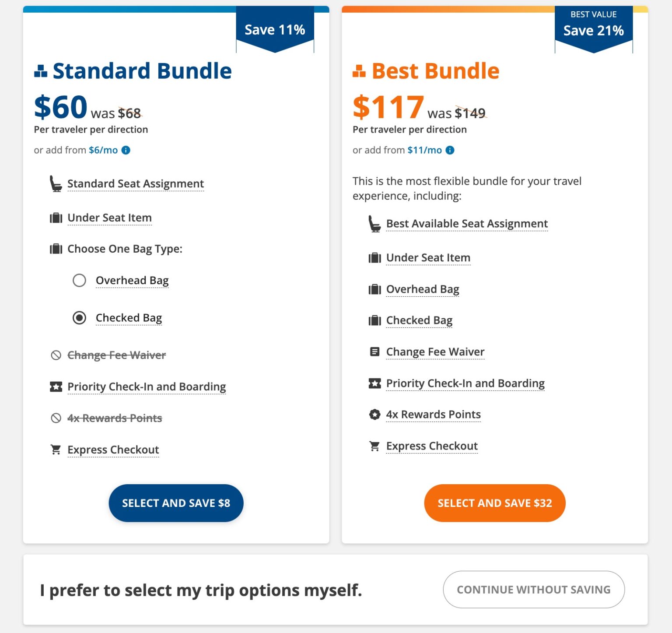
Task: Click the Best Available Seat Assignment seat icon
Action: click(x=374, y=223)
